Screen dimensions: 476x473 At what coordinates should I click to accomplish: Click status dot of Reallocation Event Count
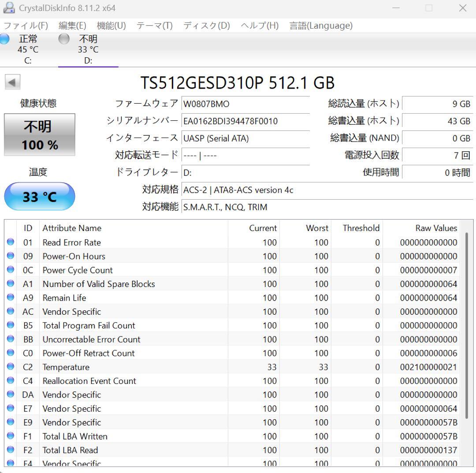click(10, 380)
